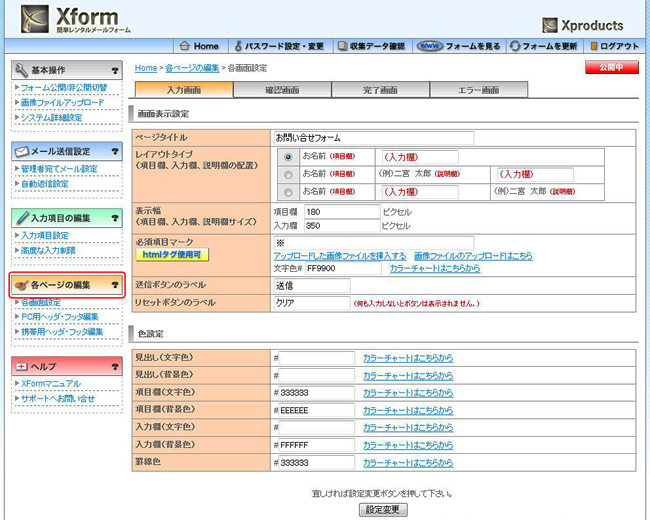Image resolution: width=650 pixels, height=520 pixels.
Task: Switch to the 完了画面 tab
Action: pos(381,90)
